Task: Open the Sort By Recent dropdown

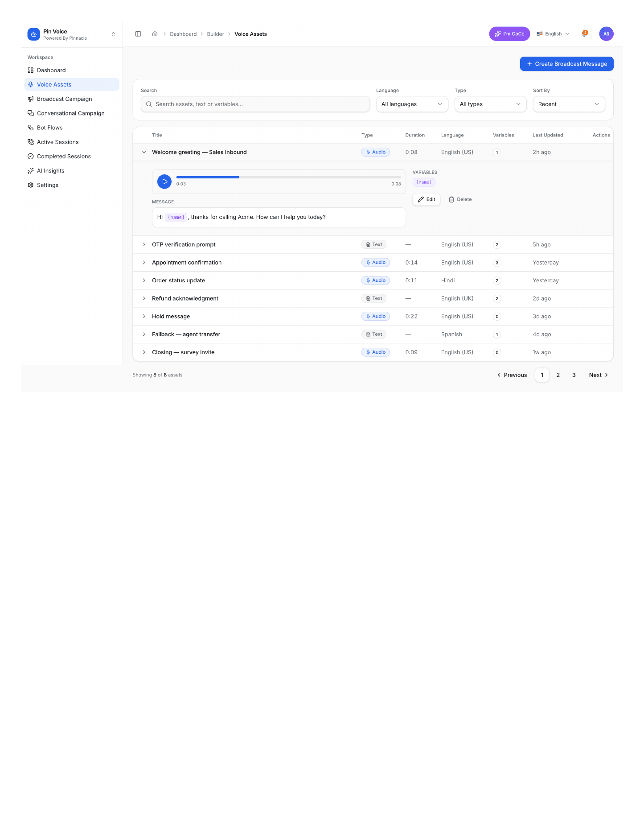Action: tap(569, 104)
